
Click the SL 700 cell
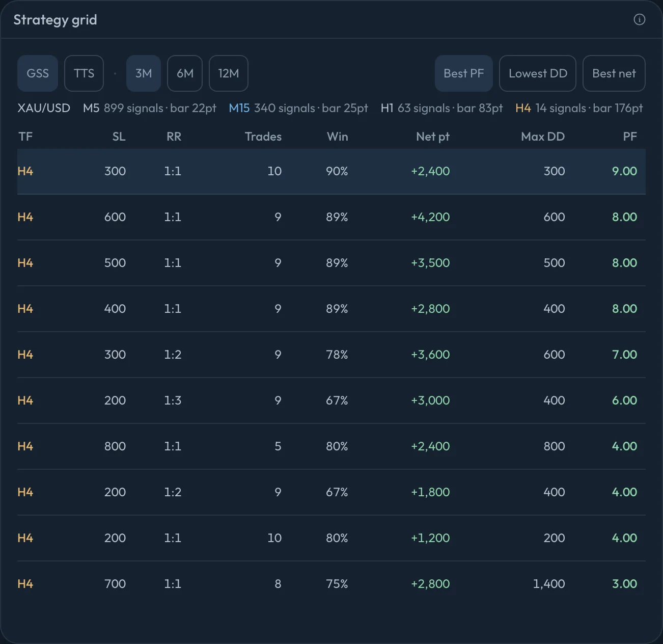click(115, 584)
